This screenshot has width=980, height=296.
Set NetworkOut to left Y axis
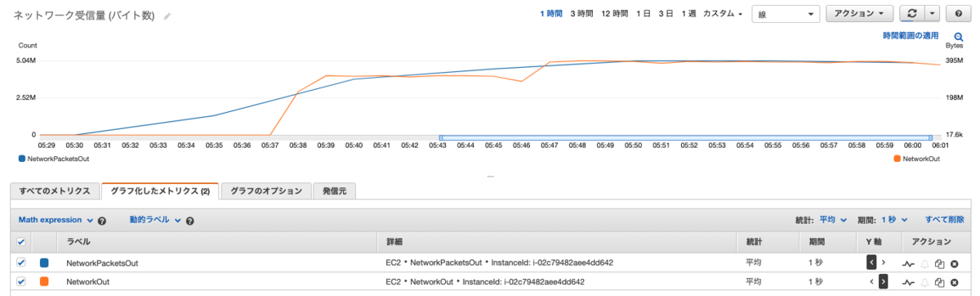click(x=871, y=281)
